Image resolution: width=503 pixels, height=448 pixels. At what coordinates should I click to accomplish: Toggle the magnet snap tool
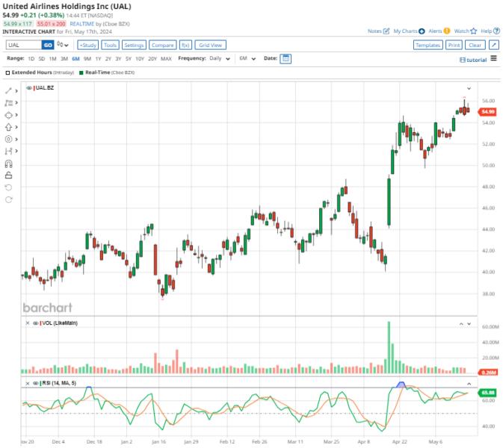click(x=8, y=164)
